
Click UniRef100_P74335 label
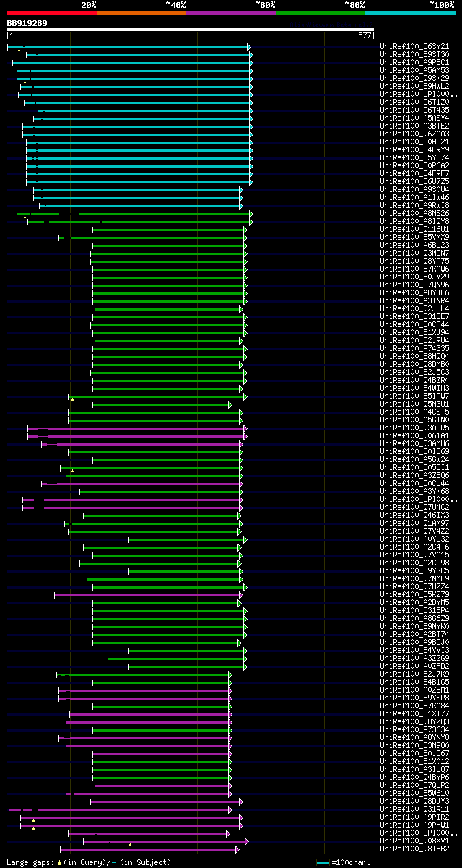(416, 348)
